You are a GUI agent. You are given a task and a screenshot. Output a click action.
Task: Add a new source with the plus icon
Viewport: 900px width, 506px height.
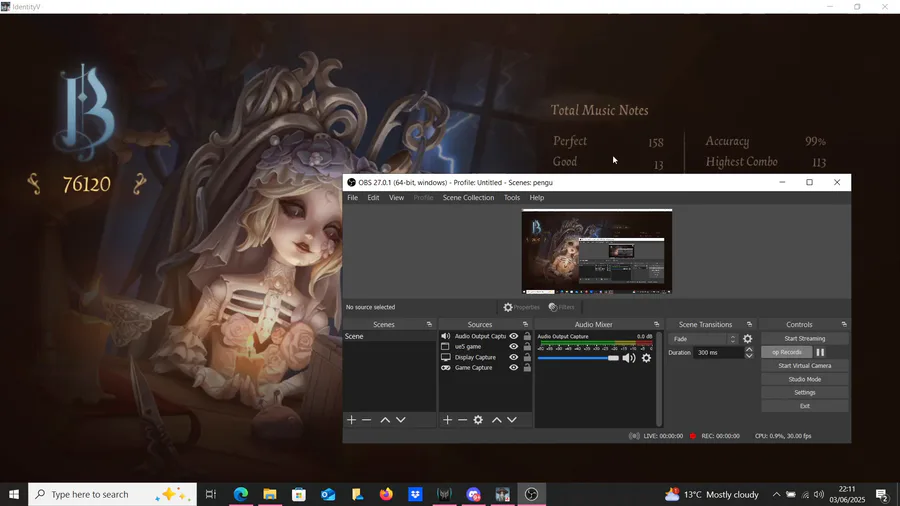(x=447, y=420)
